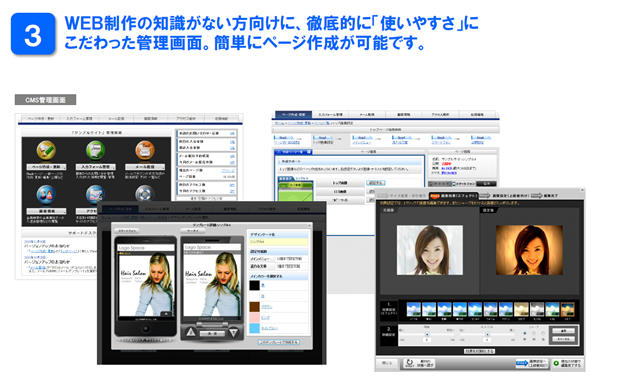Choose the black main color swatch
The image size is (618, 385).
tap(255, 285)
